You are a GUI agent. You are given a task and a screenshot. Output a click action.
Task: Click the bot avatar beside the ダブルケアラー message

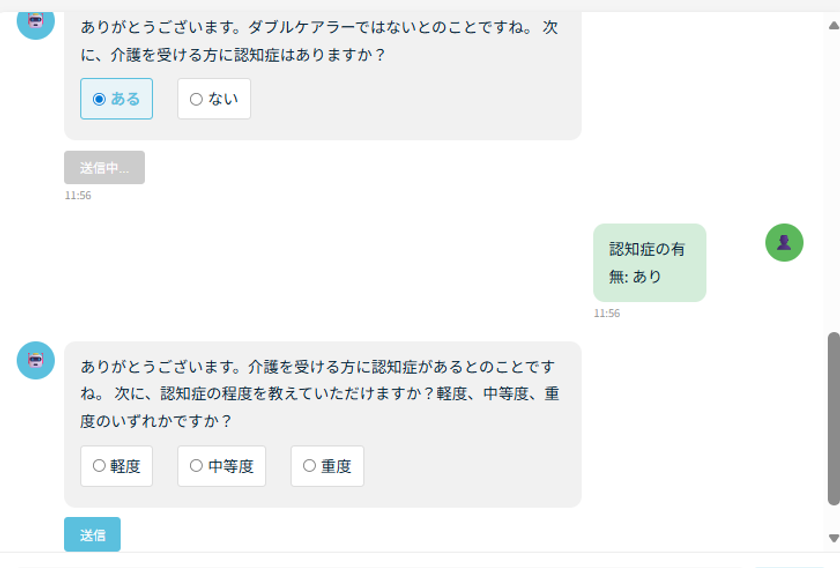(x=36, y=21)
